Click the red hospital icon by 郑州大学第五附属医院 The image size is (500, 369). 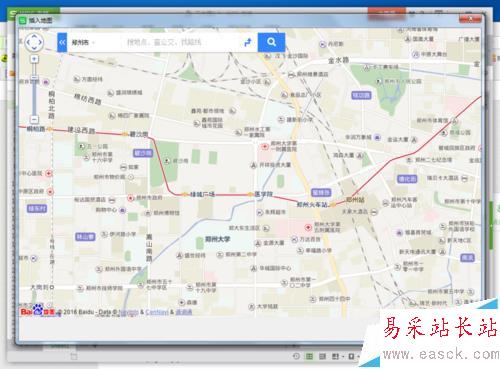tap(308, 227)
